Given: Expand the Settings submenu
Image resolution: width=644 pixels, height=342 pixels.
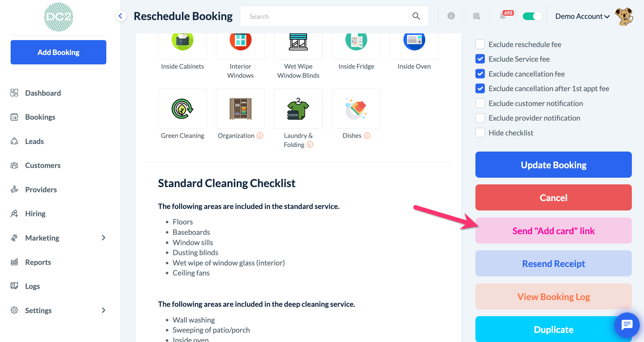Looking at the screenshot, I should click(104, 310).
